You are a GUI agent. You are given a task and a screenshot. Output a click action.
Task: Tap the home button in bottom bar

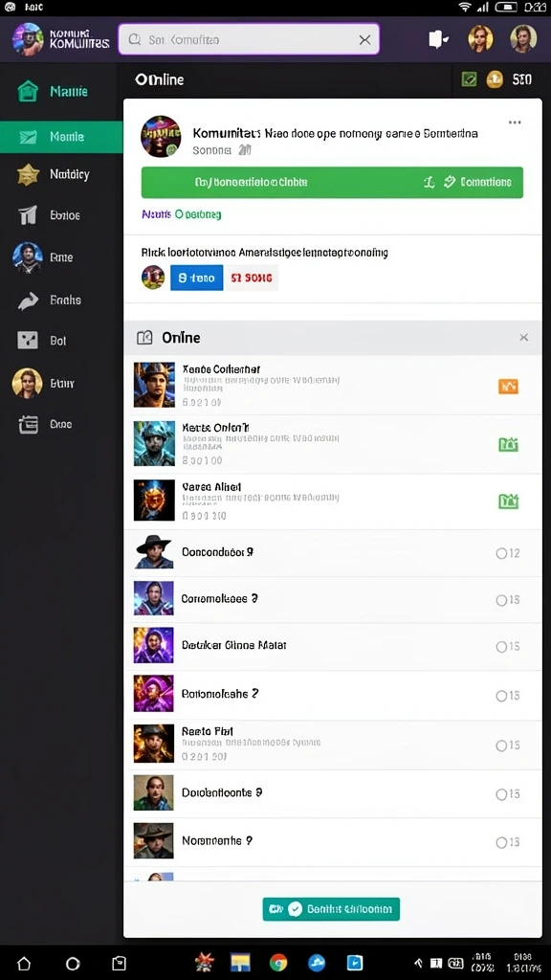[24, 963]
